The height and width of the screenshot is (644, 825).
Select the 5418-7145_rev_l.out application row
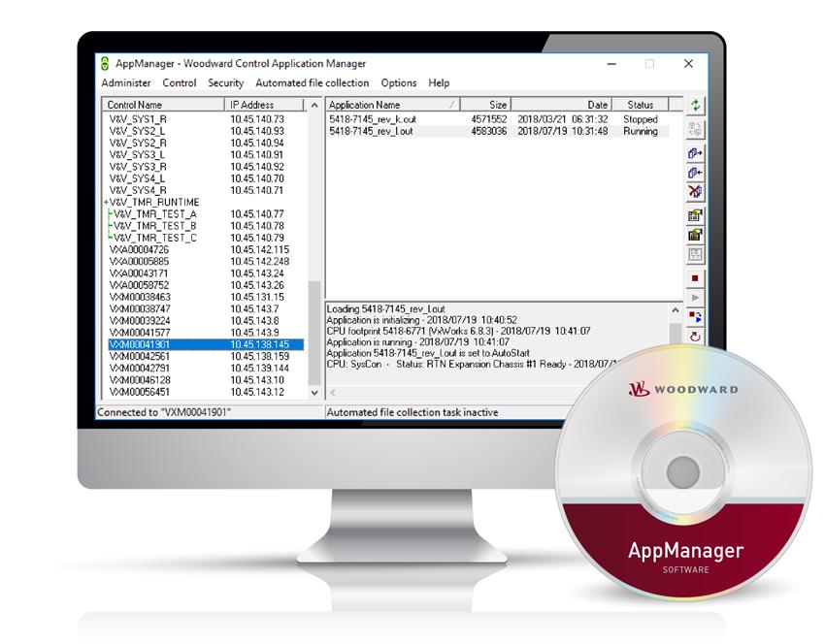pyautogui.click(x=497, y=132)
